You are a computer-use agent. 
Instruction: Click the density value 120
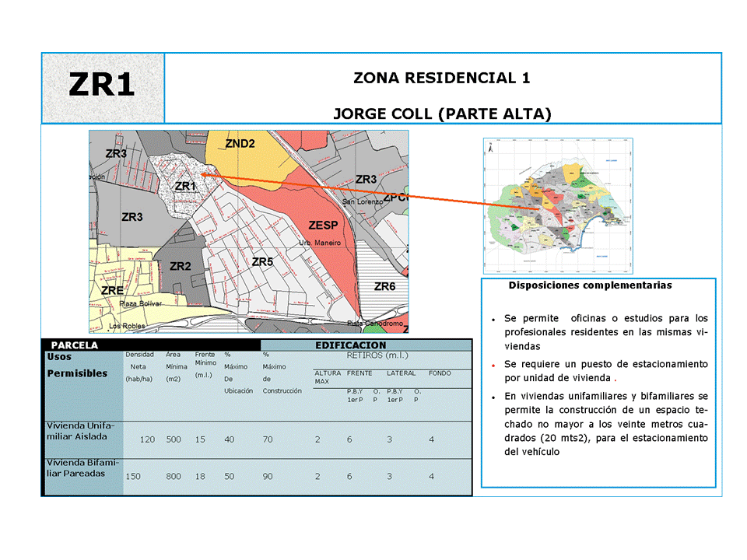tap(147, 439)
